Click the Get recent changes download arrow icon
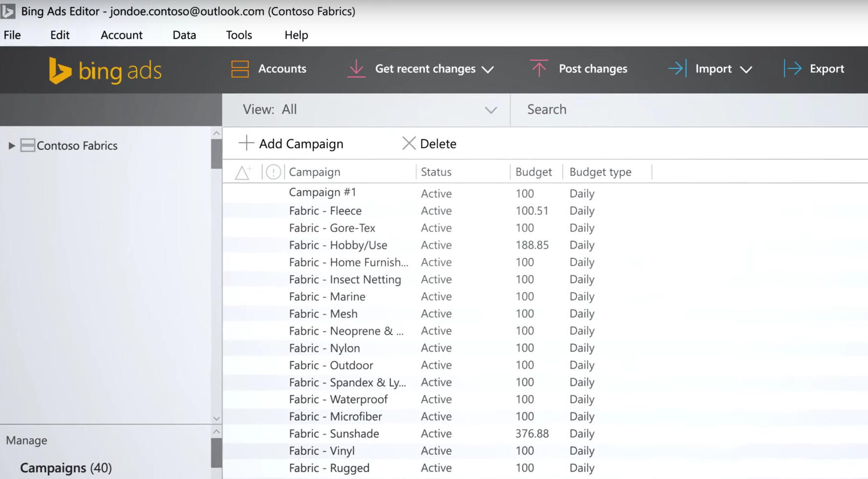This screenshot has width=868, height=479. click(x=356, y=68)
